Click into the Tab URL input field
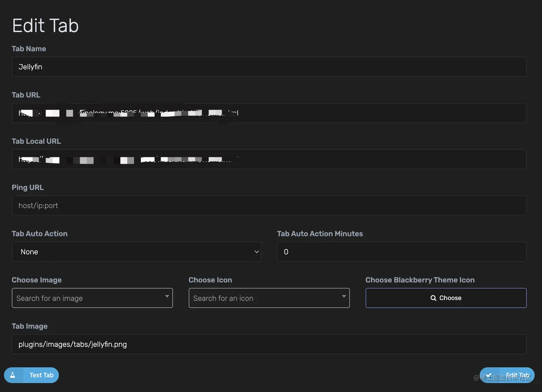 269,113
